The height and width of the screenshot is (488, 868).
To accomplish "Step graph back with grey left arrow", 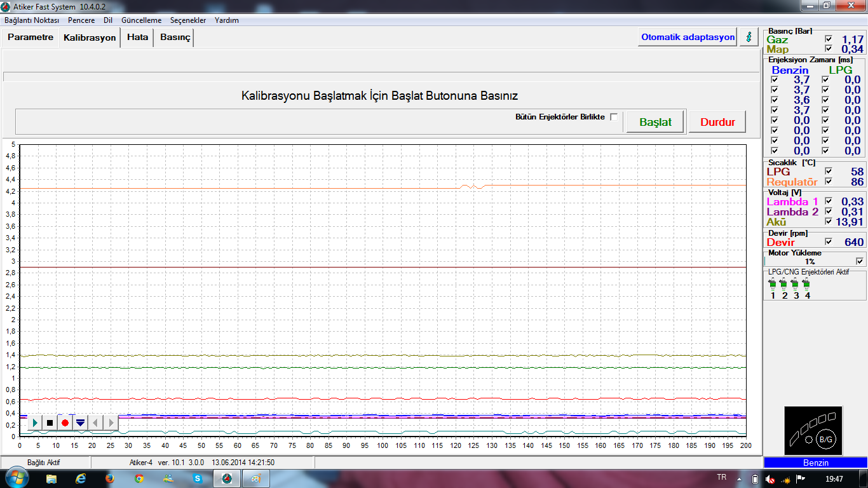I will click(x=95, y=423).
